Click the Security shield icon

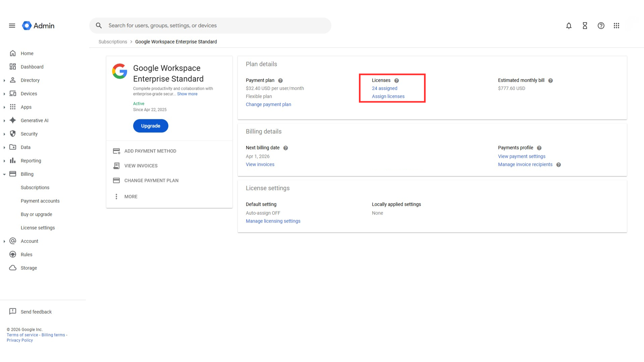(x=13, y=134)
